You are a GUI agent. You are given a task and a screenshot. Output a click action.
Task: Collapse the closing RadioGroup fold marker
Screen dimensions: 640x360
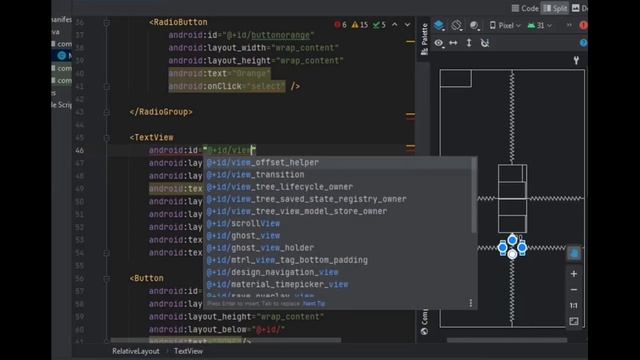pos(107,112)
